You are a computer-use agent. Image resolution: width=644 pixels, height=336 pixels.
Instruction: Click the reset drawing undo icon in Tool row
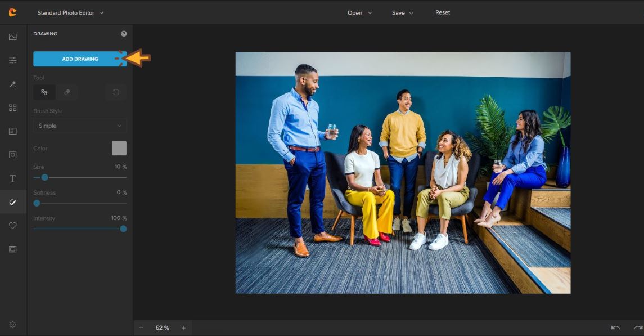(116, 92)
